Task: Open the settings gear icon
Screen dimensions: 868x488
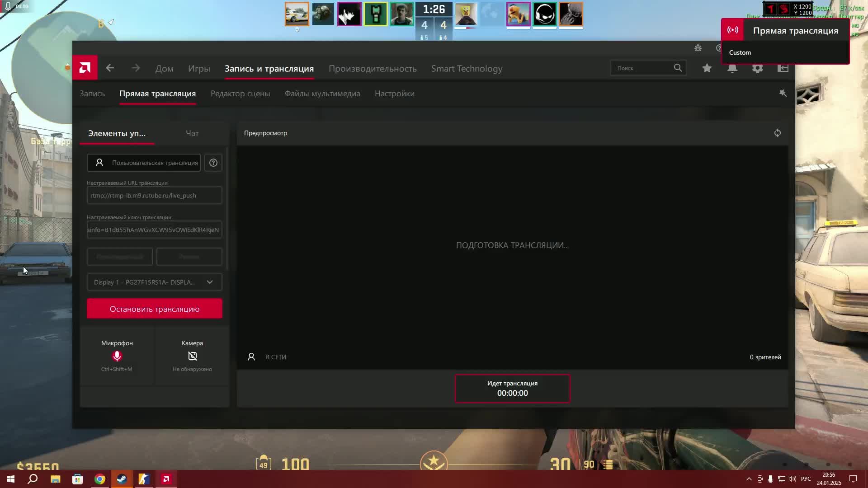Action: coord(758,68)
